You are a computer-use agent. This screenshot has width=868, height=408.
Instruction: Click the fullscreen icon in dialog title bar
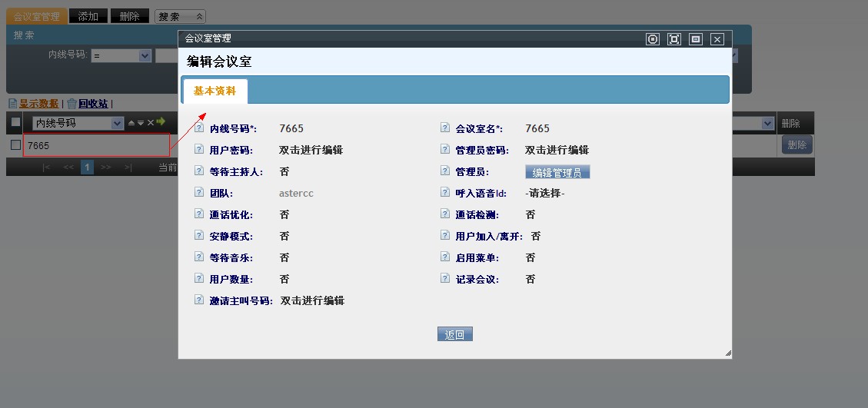tap(674, 39)
